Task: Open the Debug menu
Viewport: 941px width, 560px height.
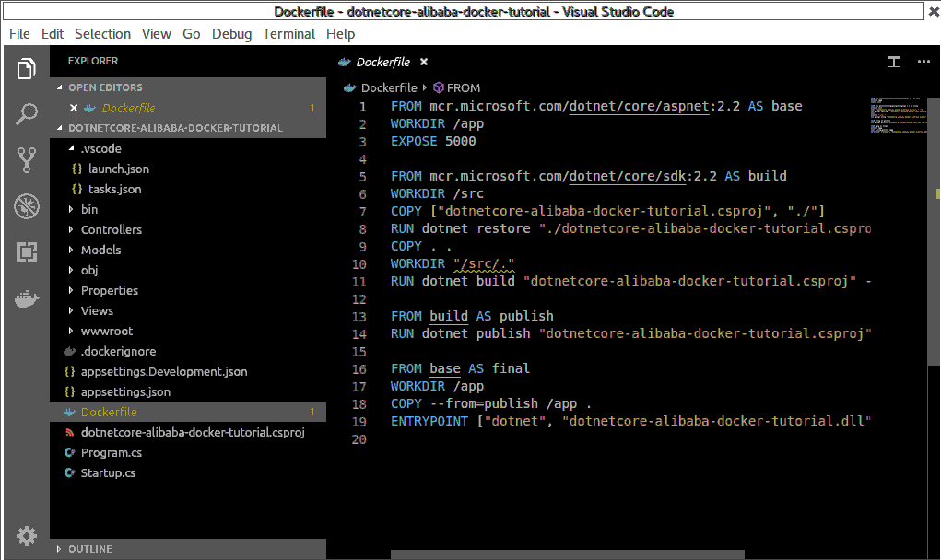Action: tap(231, 34)
